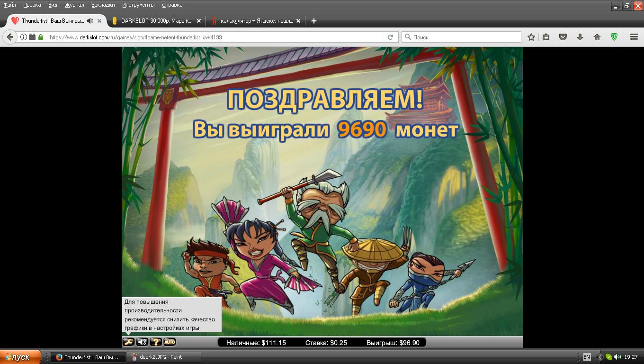Open the Справка menu
The height and width of the screenshot is (364, 644).
pyautogui.click(x=172, y=5)
